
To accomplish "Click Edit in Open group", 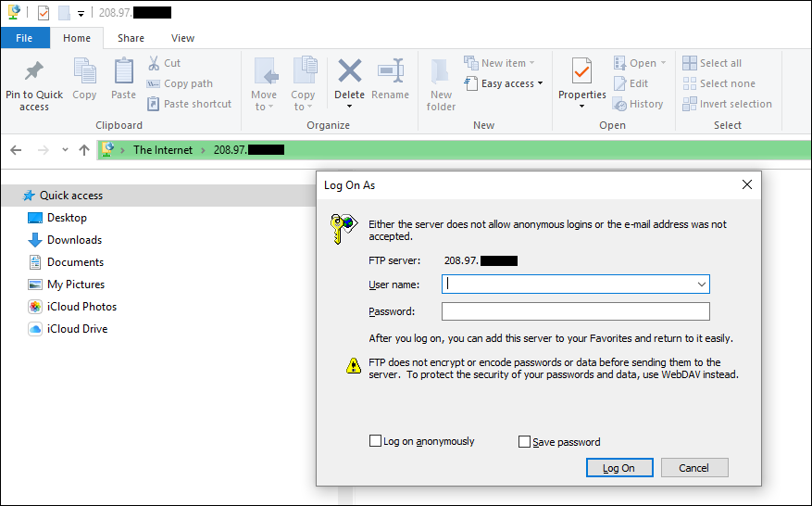I will pyautogui.click(x=631, y=83).
